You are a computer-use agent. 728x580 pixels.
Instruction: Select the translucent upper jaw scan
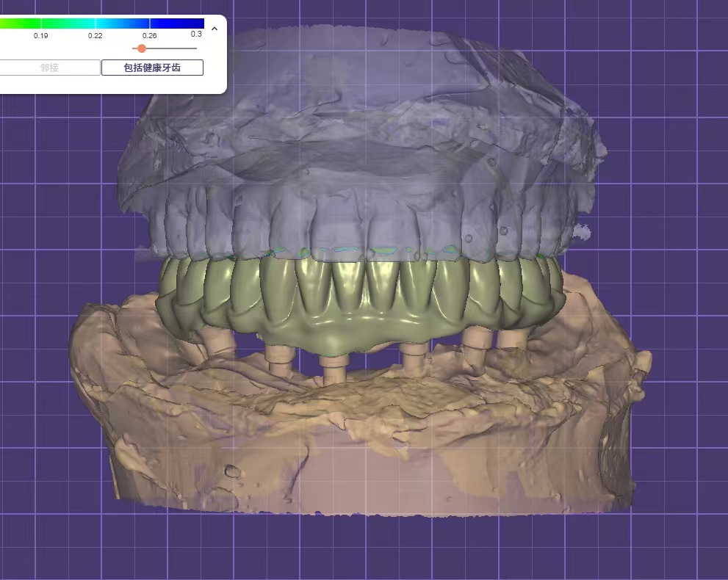(x=353, y=110)
